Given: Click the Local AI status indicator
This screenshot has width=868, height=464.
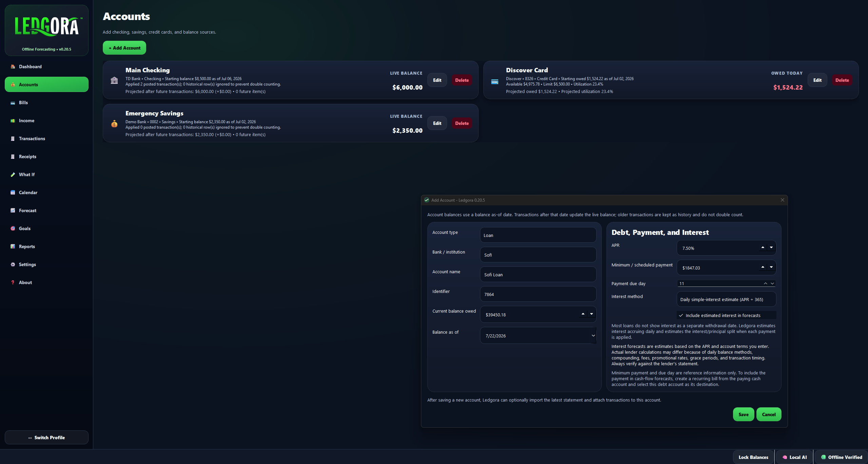Looking at the screenshot, I should pos(794,457).
